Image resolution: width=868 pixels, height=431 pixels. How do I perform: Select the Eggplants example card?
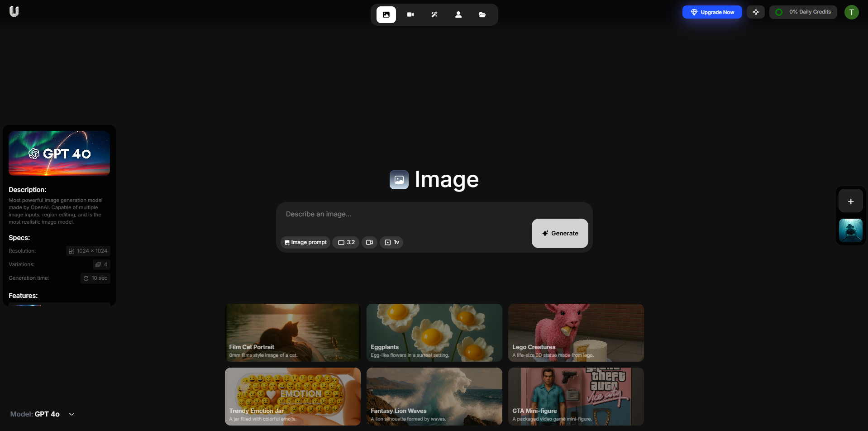(434, 333)
